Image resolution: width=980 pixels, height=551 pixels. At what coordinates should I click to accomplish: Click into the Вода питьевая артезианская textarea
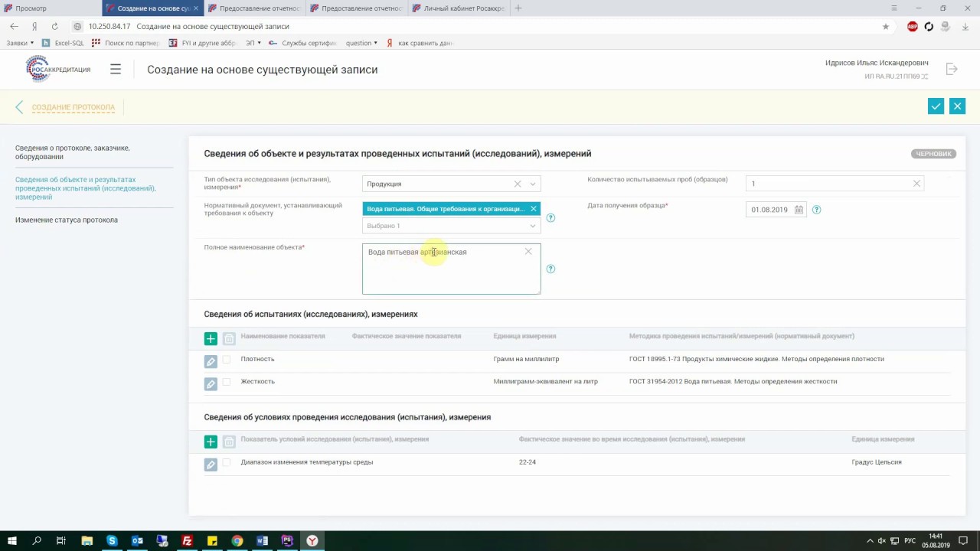point(451,269)
